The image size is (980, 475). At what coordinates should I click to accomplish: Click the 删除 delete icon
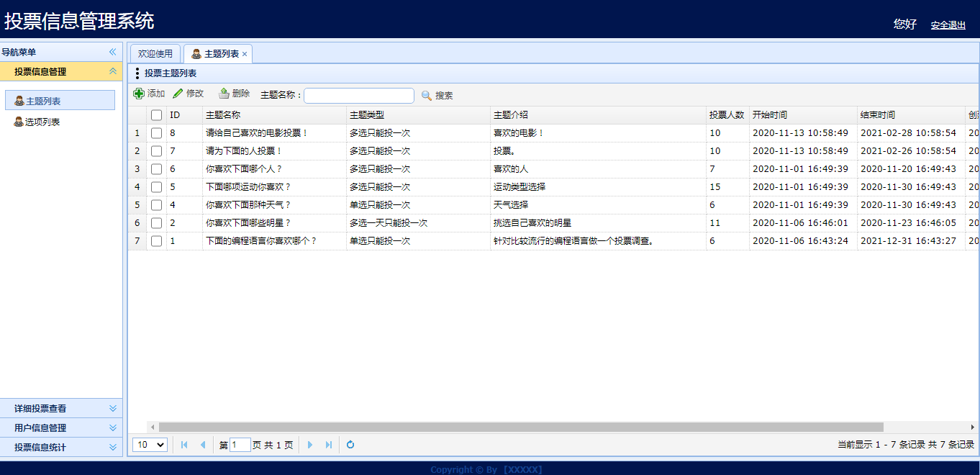224,94
